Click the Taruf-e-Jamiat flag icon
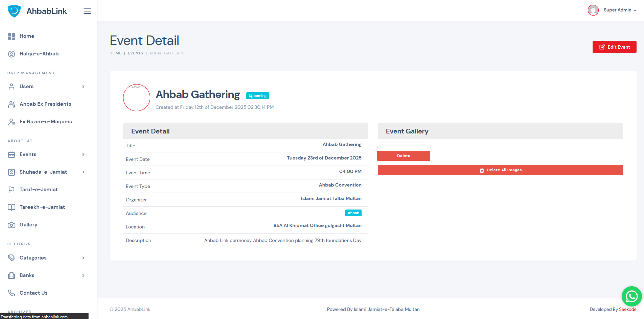Image resolution: width=644 pixels, height=319 pixels. (x=11, y=190)
